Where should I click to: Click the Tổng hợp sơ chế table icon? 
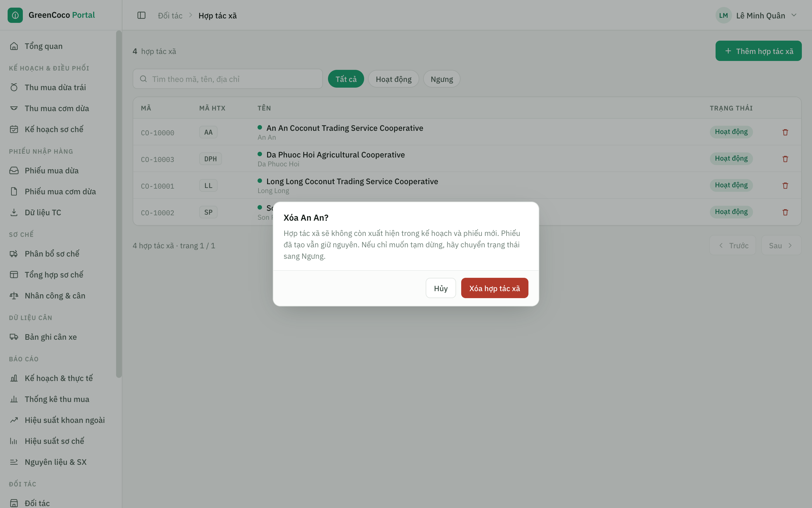point(14,275)
